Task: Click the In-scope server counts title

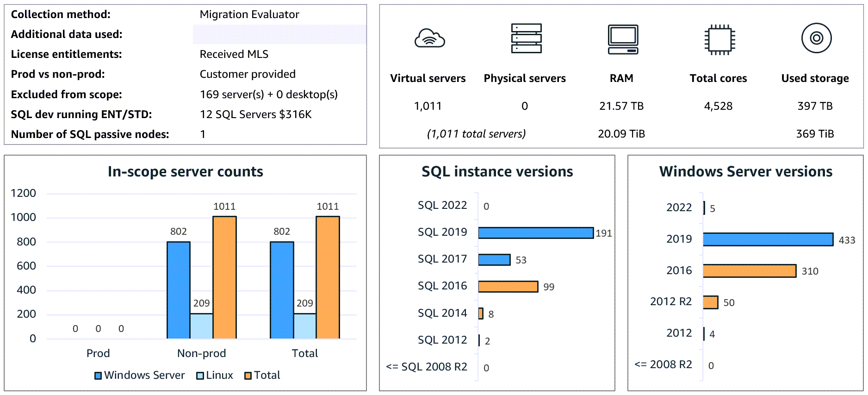Action: pyautogui.click(x=185, y=172)
